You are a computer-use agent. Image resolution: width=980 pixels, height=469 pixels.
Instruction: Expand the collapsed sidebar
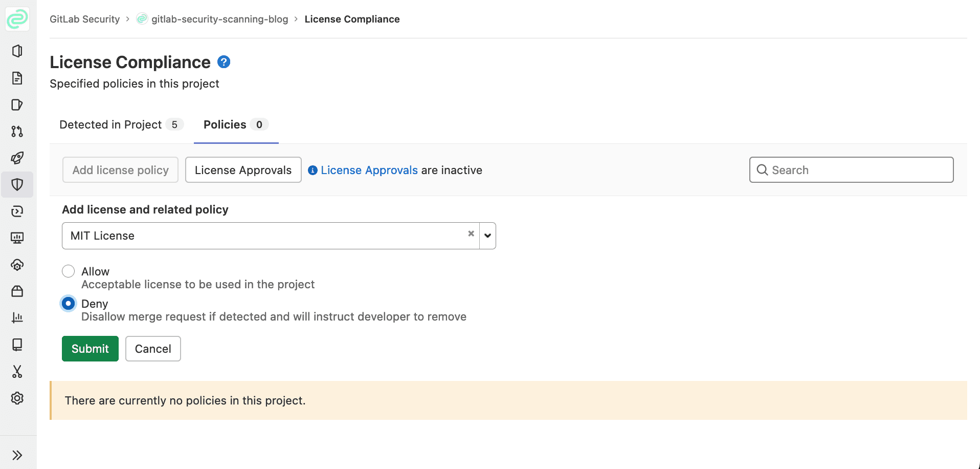coord(17,455)
